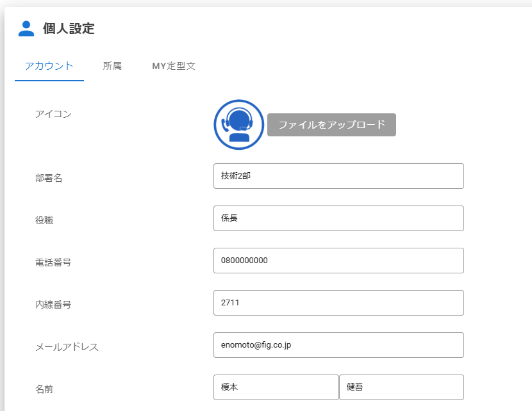The height and width of the screenshot is (411, 532).
Task: Click the 個人設定 page heading
Action: coord(69,29)
